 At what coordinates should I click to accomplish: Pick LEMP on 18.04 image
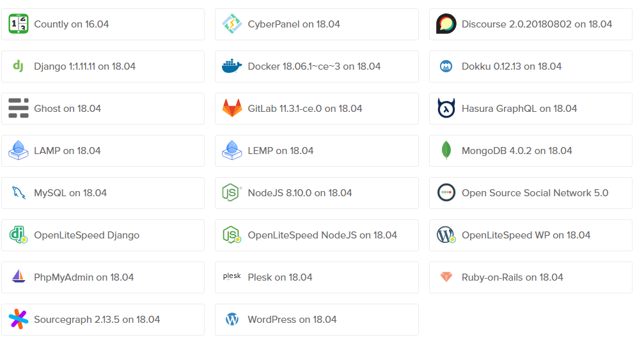pos(317,151)
